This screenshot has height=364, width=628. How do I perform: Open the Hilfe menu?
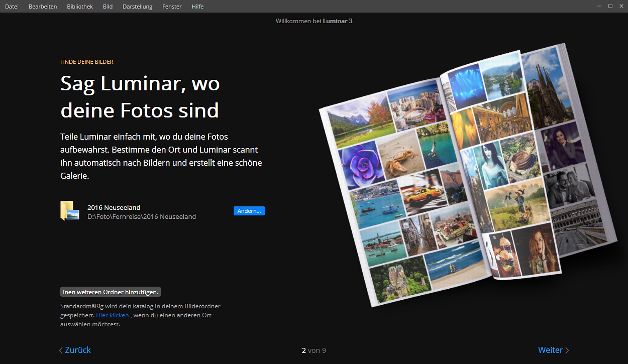[x=198, y=7]
